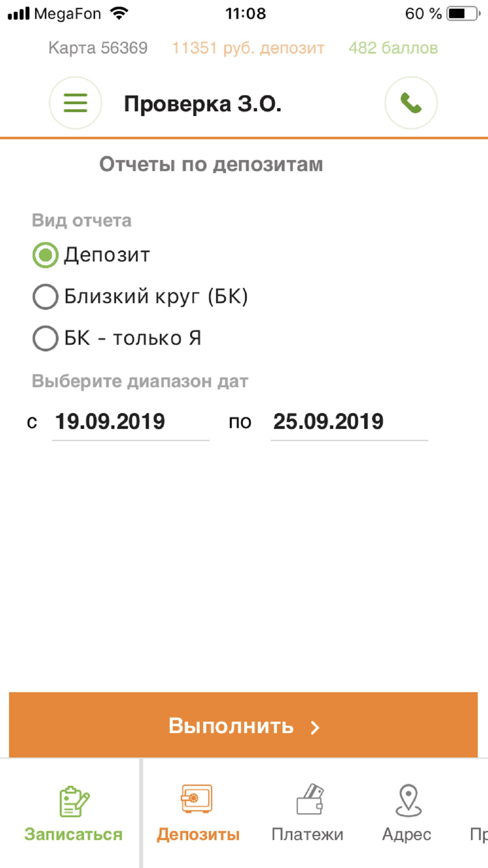Tap the Платежи wallet icon

[310, 799]
